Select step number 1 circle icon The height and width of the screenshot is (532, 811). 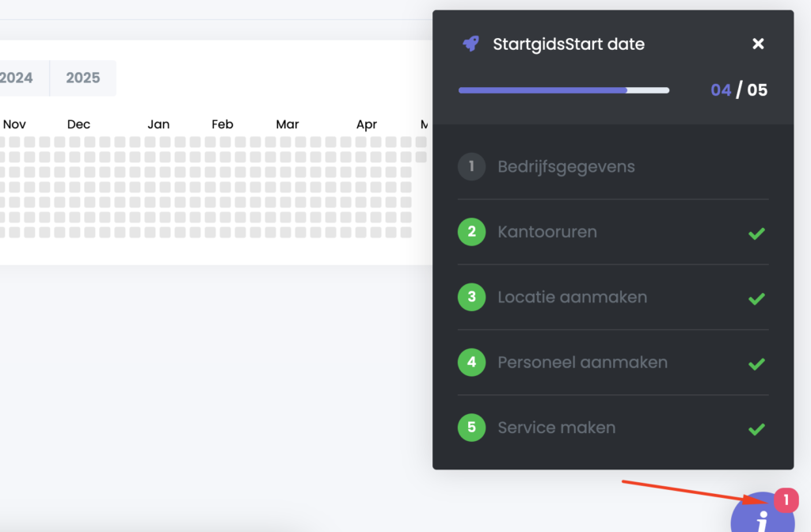pos(471,167)
